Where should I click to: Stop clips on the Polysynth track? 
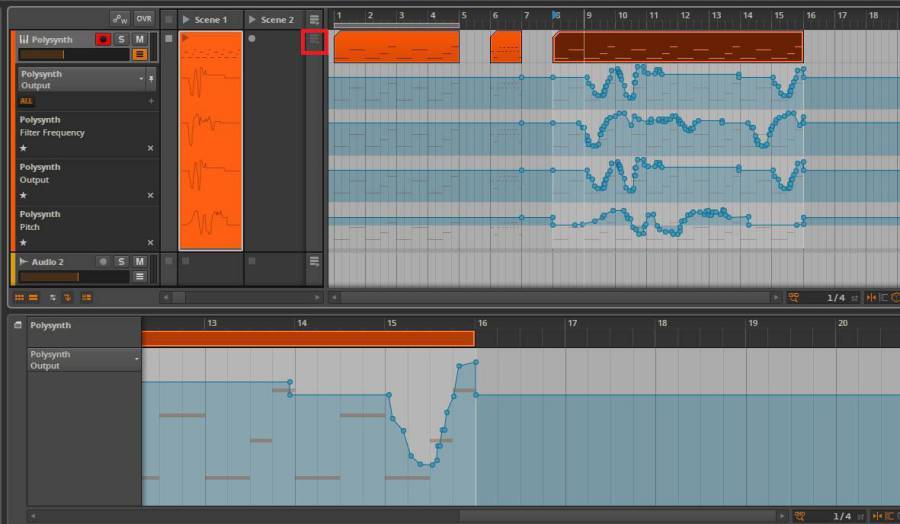(169, 39)
